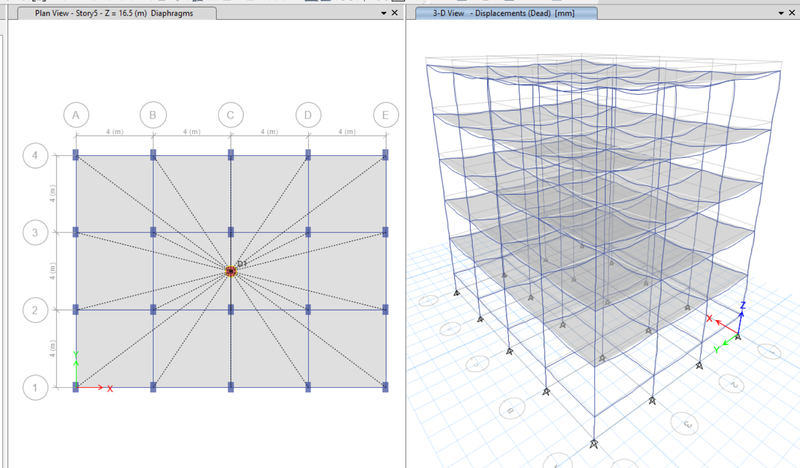The height and width of the screenshot is (468, 800).
Task: Select the diaphragm D1 center point
Action: point(231,271)
